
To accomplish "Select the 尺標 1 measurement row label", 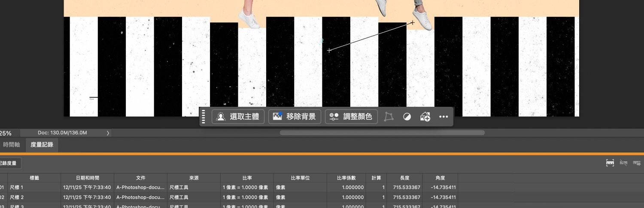I will (x=17, y=187).
